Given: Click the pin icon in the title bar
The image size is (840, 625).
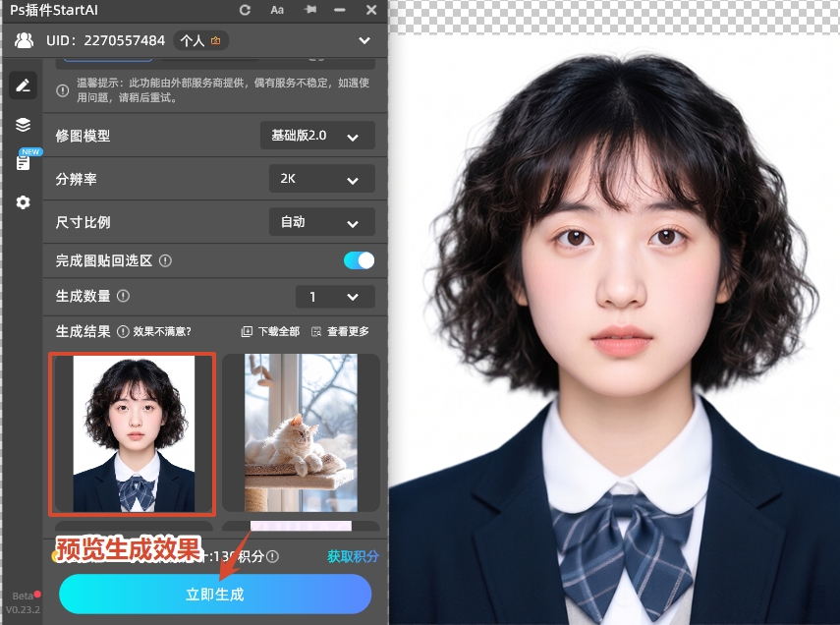Looking at the screenshot, I should pyautogui.click(x=309, y=11).
